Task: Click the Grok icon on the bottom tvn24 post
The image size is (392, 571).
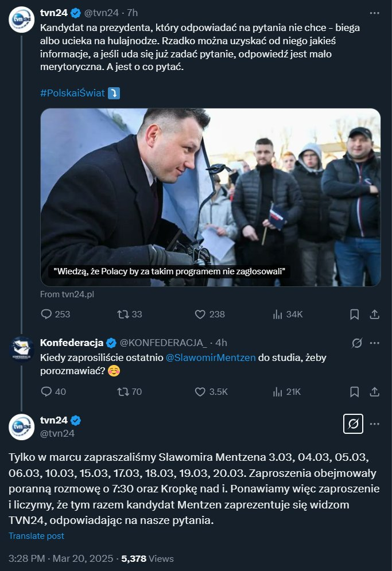Action: pyautogui.click(x=353, y=424)
